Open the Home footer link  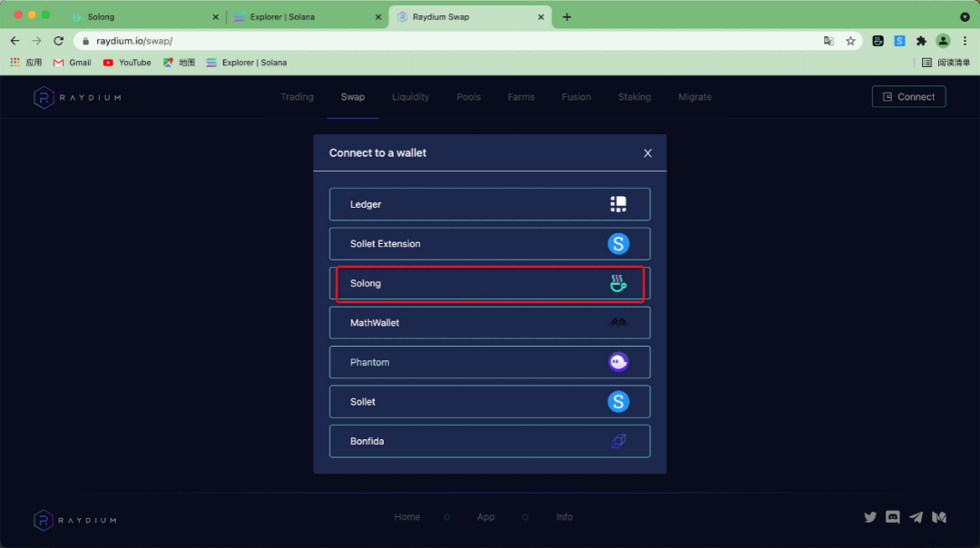(x=407, y=517)
